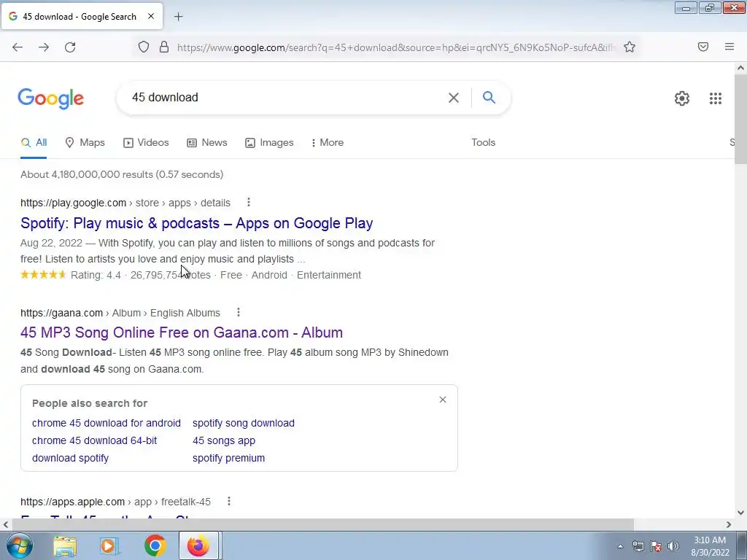Open Google quick settings gear
747x560 pixels.
pos(682,98)
